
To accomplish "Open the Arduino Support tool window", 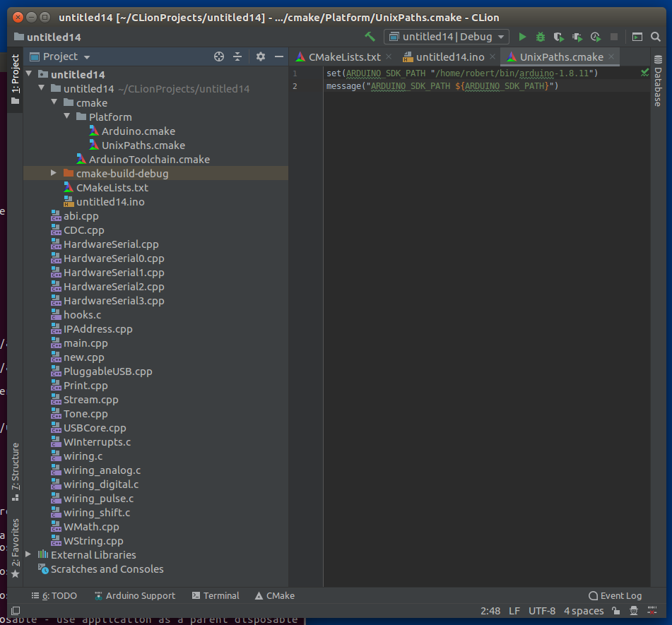I will [135, 595].
